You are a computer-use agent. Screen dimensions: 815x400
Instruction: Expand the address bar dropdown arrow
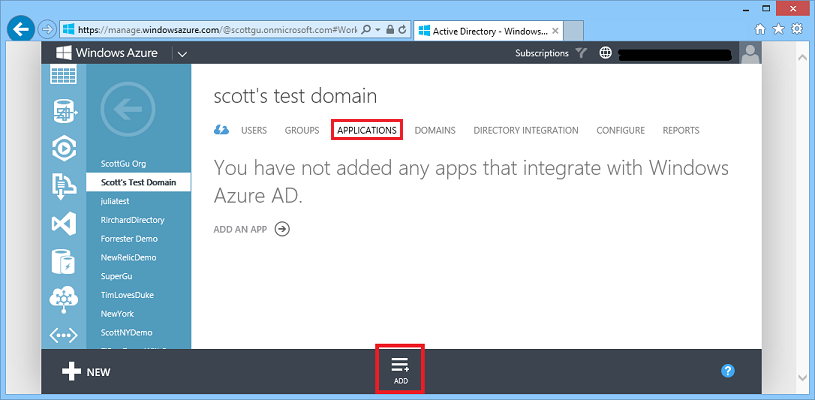(x=378, y=30)
